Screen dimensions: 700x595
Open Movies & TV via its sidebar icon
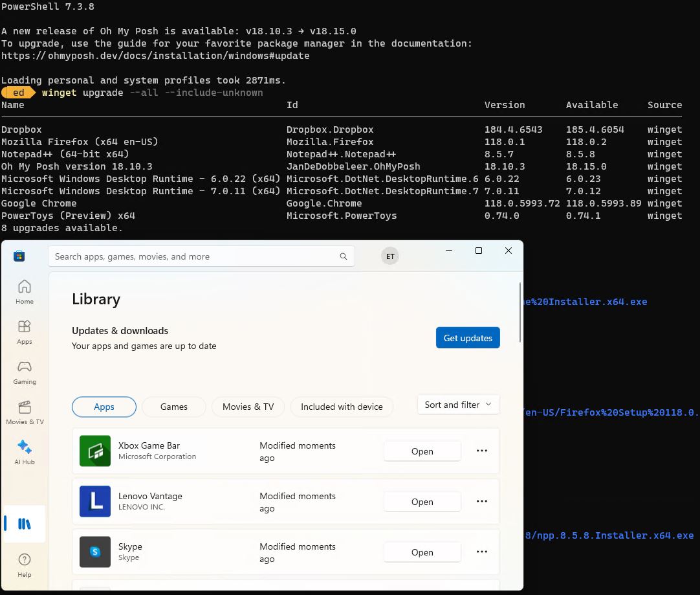tap(24, 408)
